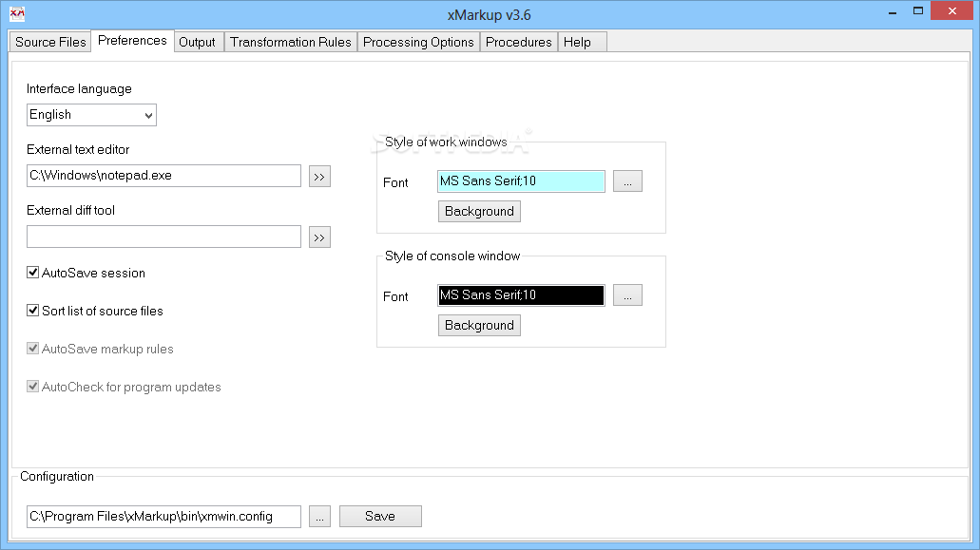Save the configuration file
980x550 pixels.
(380, 517)
